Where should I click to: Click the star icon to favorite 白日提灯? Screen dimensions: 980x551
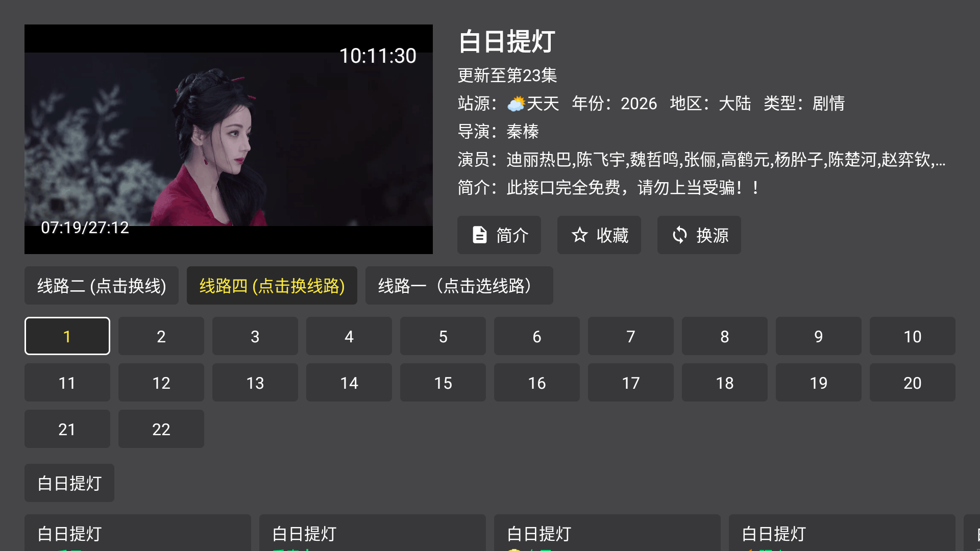coord(579,235)
